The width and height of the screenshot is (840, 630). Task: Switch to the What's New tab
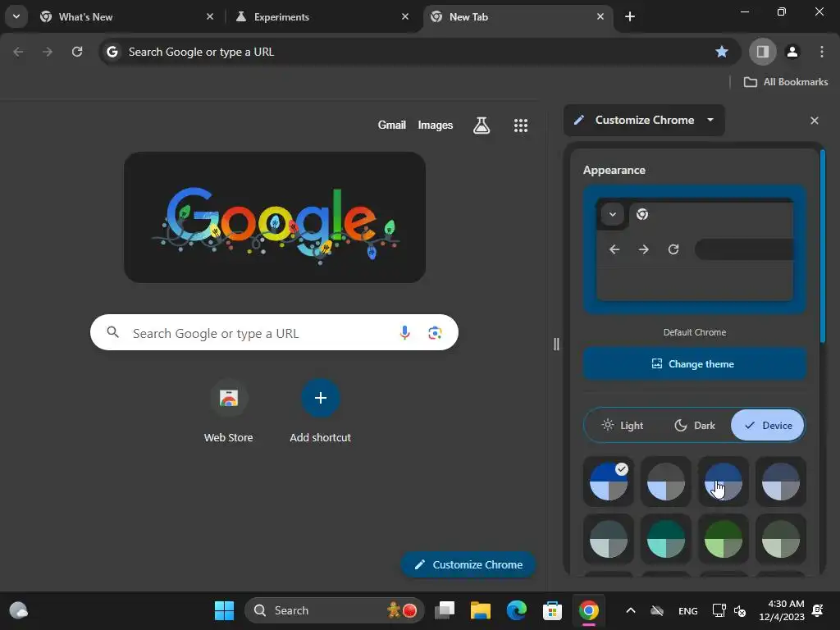tap(127, 16)
